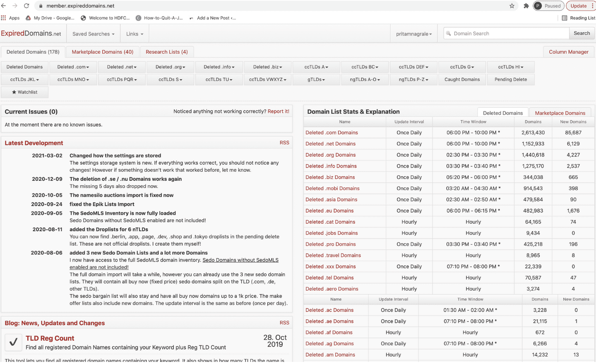The width and height of the screenshot is (596, 364).
Task: Open the starred Watchlist button
Action: pos(24,92)
